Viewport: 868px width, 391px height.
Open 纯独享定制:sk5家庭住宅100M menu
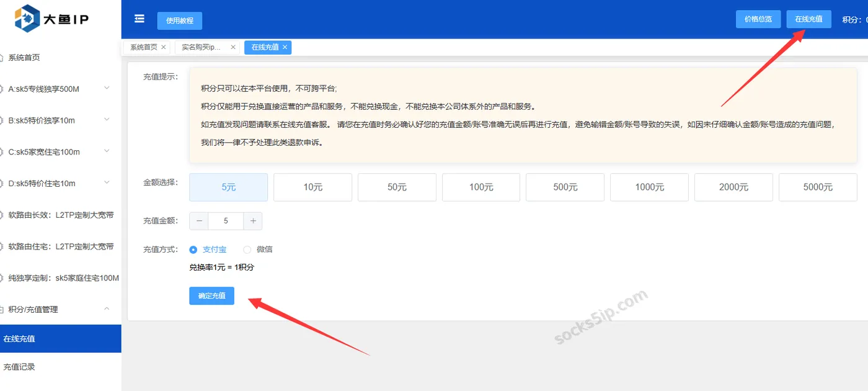[60, 278]
